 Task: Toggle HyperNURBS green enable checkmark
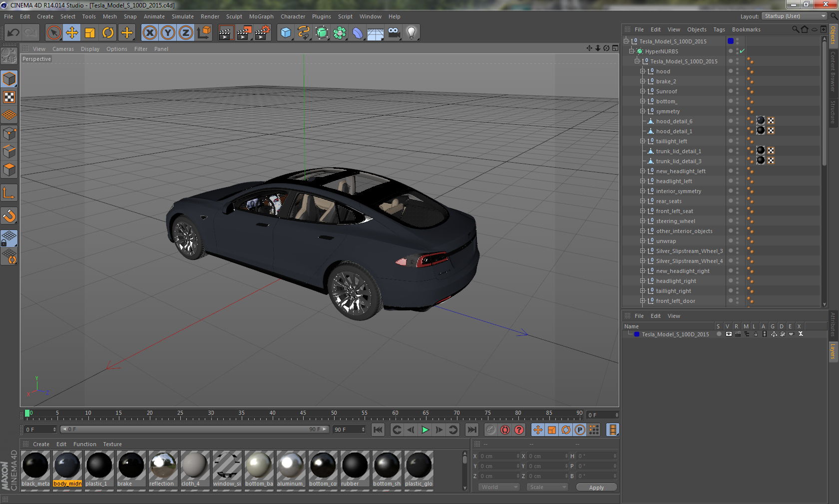click(x=742, y=51)
